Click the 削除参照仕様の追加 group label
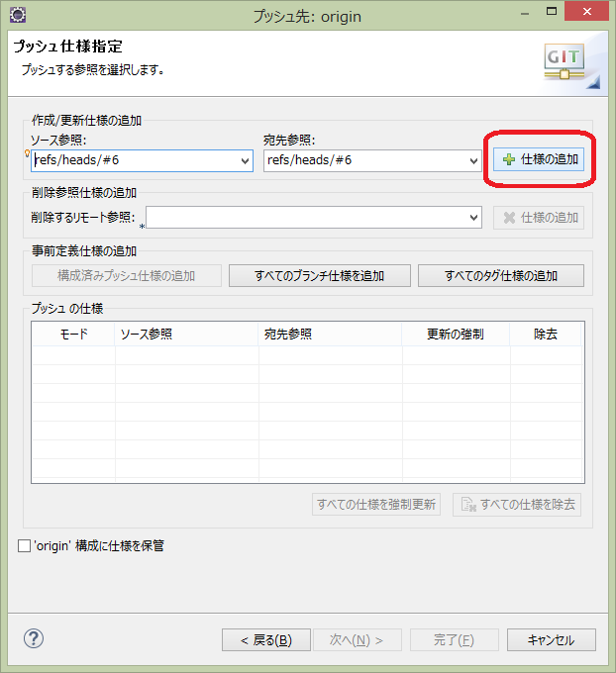Screen dimensions: 616x673 pos(84,192)
